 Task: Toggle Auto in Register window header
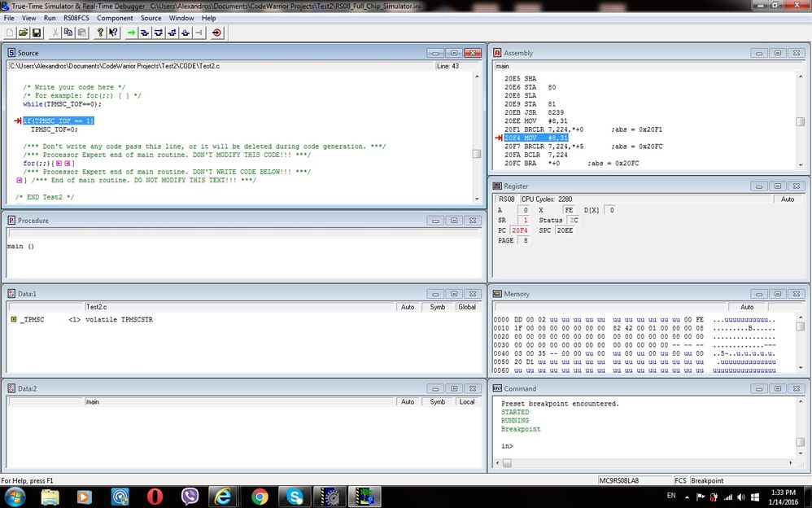coord(788,199)
